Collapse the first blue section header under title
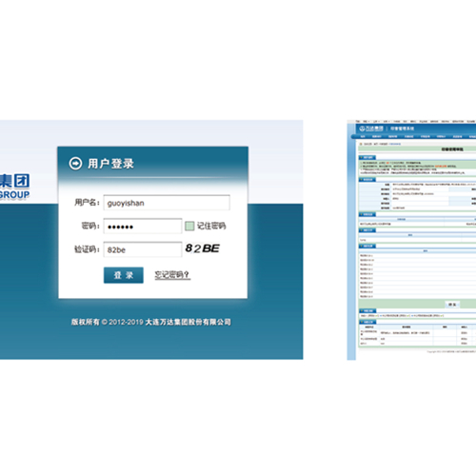The image size is (476, 476). coord(367,157)
